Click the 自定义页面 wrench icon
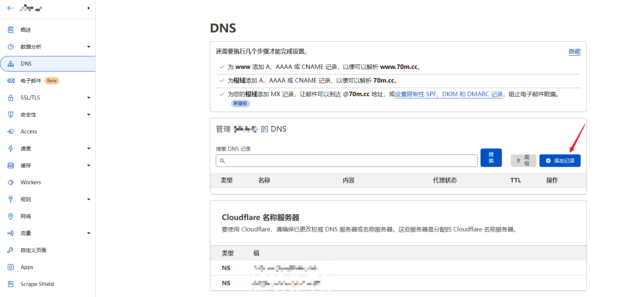Viewport: 644px width, 297px height. point(11,250)
